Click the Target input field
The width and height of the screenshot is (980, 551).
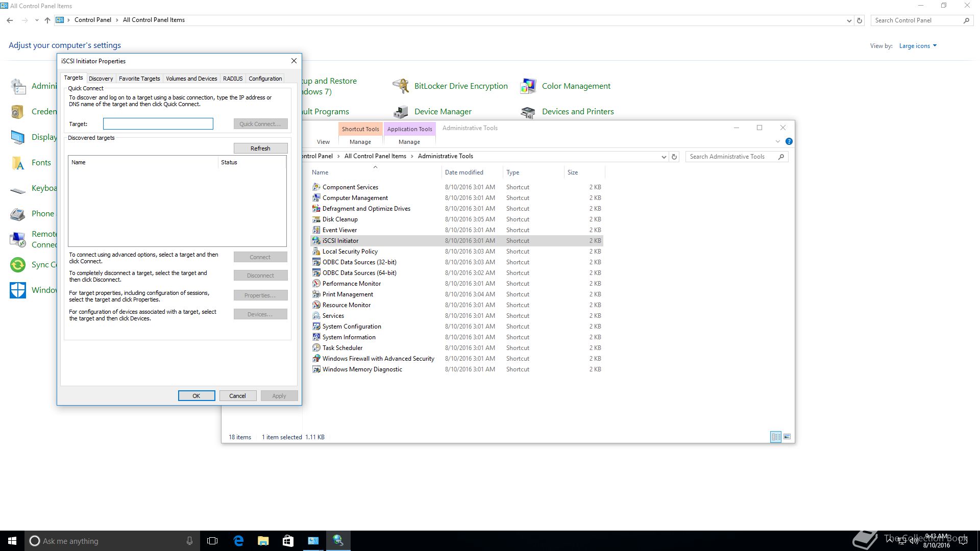(158, 124)
